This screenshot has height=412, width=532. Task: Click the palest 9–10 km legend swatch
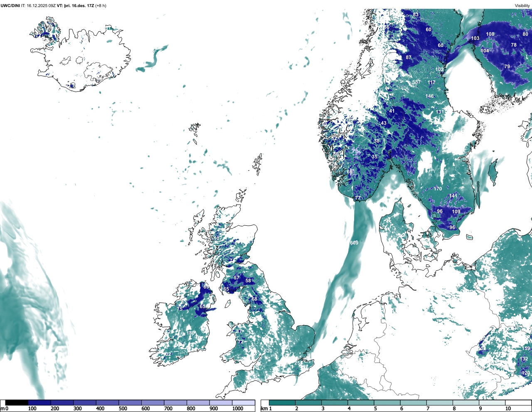point(492,402)
